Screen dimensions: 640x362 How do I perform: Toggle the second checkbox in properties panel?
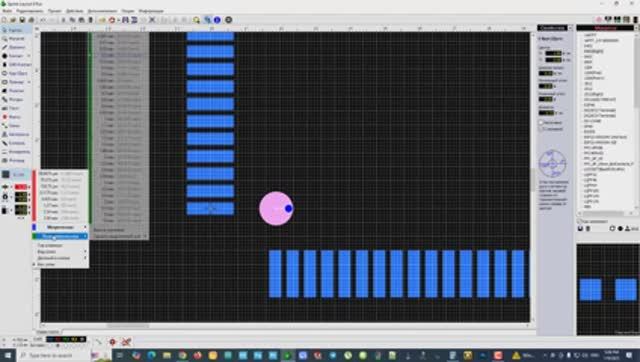541,129
